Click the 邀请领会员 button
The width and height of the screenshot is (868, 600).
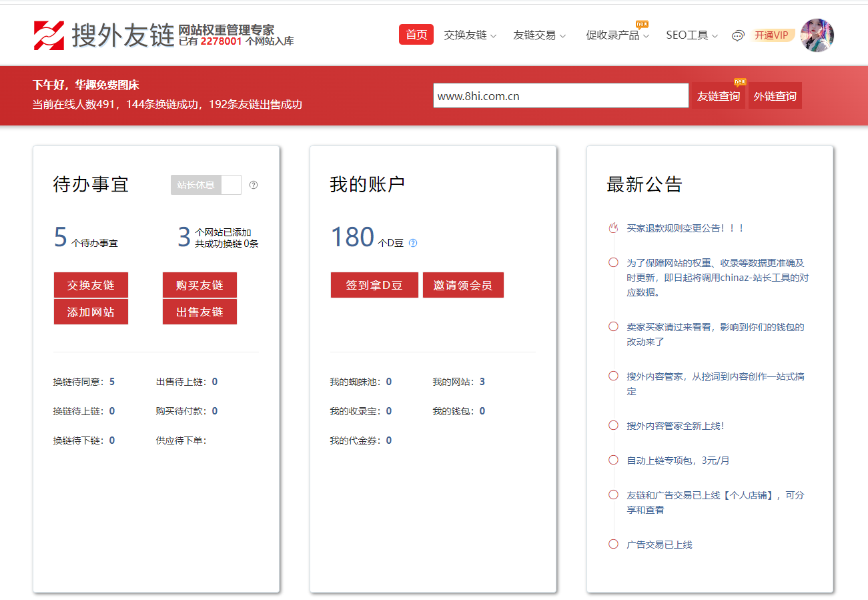point(463,285)
